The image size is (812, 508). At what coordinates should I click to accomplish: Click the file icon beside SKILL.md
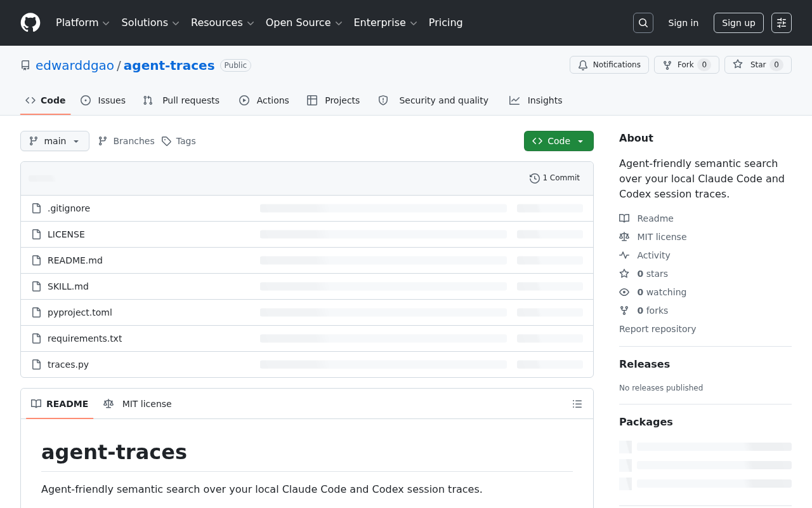[37, 286]
